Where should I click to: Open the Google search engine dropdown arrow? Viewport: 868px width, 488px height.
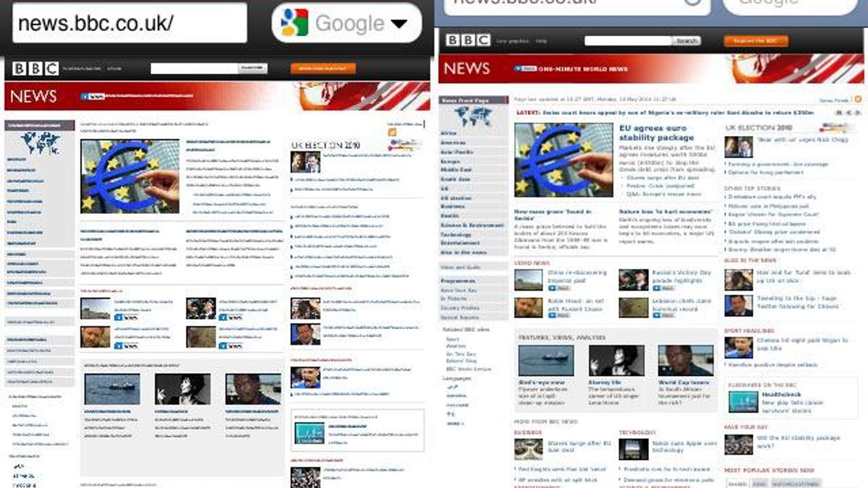(399, 24)
